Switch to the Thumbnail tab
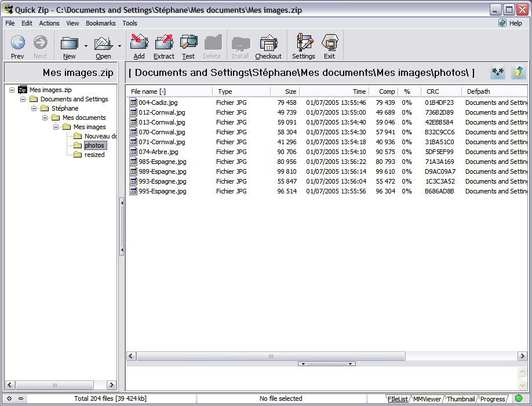This screenshot has width=532, height=406. tap(461, 399)
